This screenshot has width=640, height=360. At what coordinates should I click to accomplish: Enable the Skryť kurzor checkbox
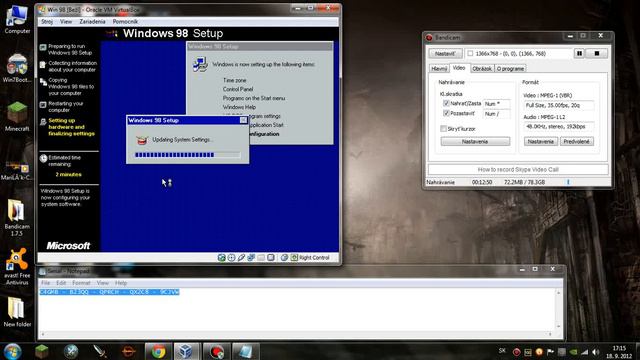443,129
